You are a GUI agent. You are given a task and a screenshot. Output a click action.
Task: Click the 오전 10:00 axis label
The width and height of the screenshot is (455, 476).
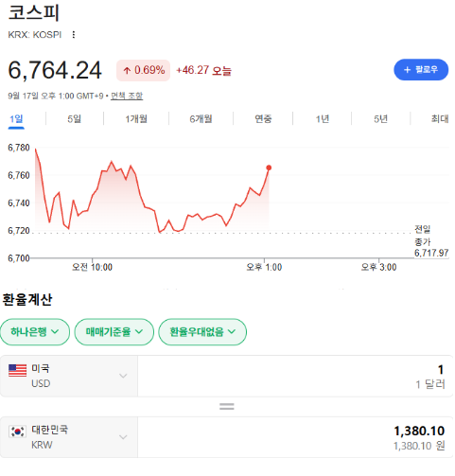(93, 268)
